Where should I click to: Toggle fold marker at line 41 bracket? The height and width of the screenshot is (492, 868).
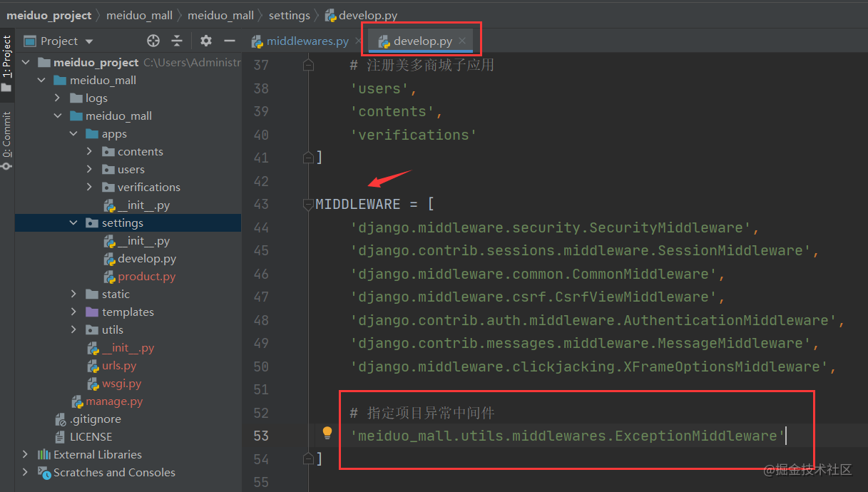click(308, 158)
